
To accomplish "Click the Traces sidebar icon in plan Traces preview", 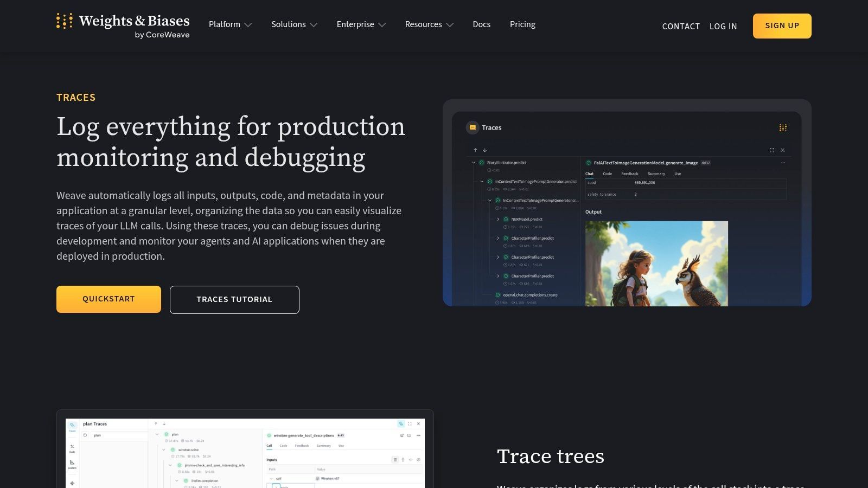I will point(72,426).
